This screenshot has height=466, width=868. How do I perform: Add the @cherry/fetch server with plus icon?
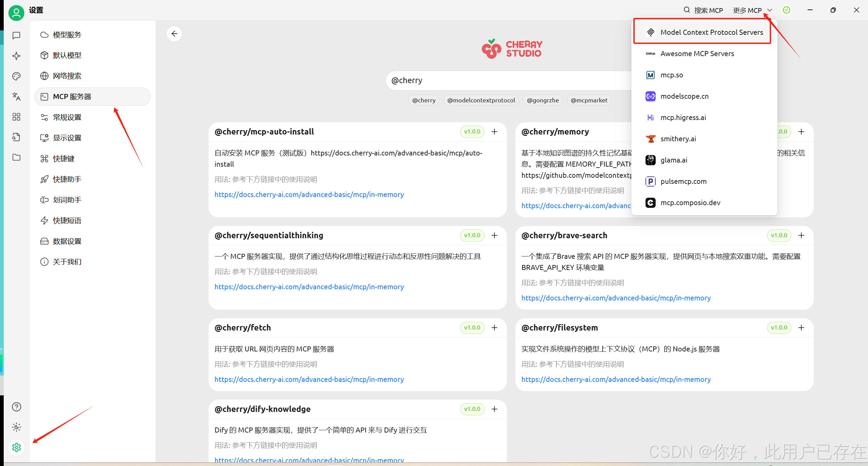click(x=495, y=327)
